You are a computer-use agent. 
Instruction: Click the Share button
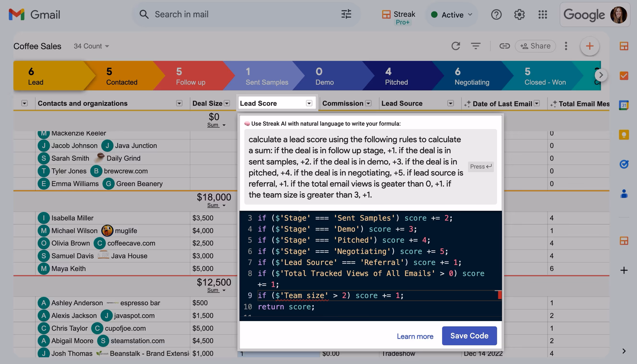(535, 46)
